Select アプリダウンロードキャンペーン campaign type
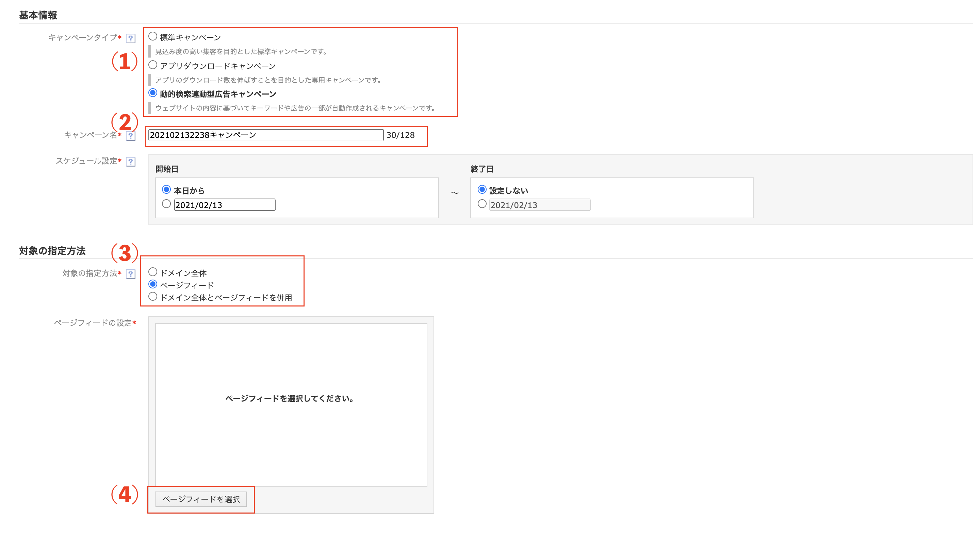 pos(152,65)
